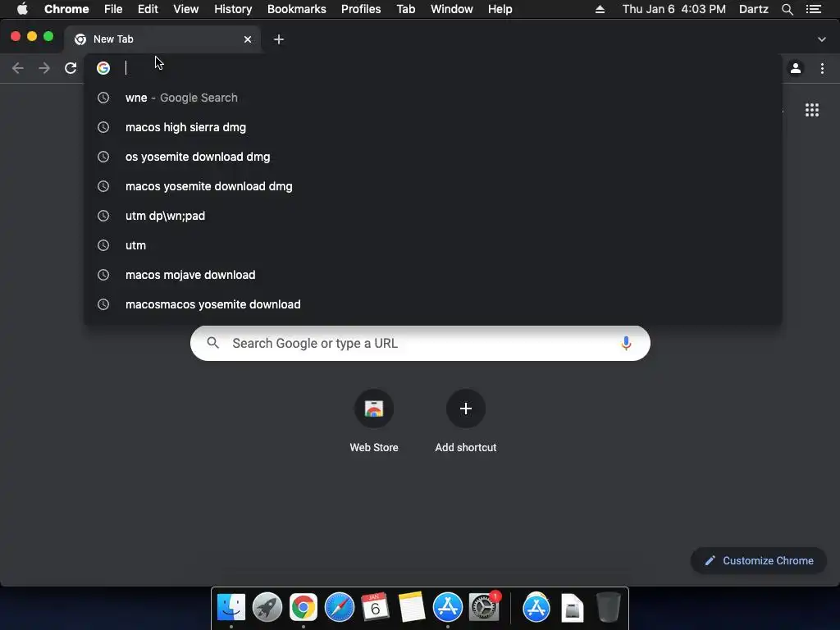Open a new tab with the plus button
The image size is (840, 630).
click(279, 39)
